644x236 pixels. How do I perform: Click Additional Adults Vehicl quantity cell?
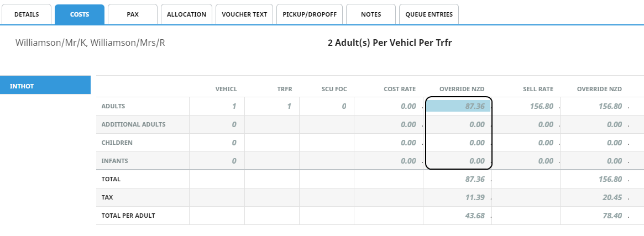pos(217,124)
